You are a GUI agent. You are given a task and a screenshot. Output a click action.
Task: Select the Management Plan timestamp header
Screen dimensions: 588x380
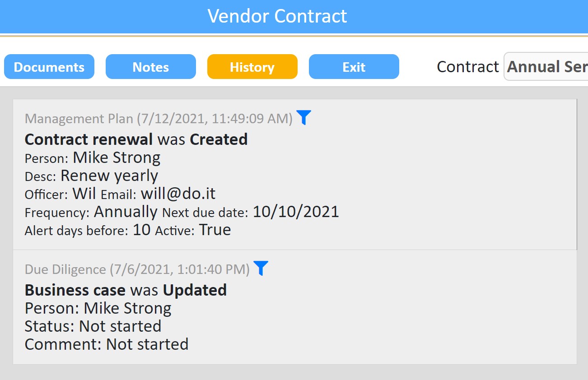[x=159, y=119]
